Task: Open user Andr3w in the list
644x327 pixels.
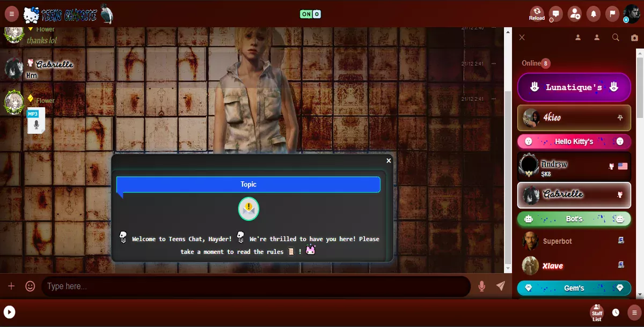Action: coord(574,167)
